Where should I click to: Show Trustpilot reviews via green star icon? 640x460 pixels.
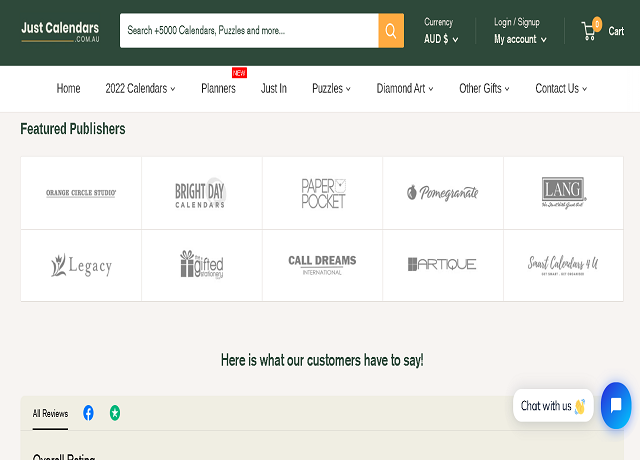[115, 413]
